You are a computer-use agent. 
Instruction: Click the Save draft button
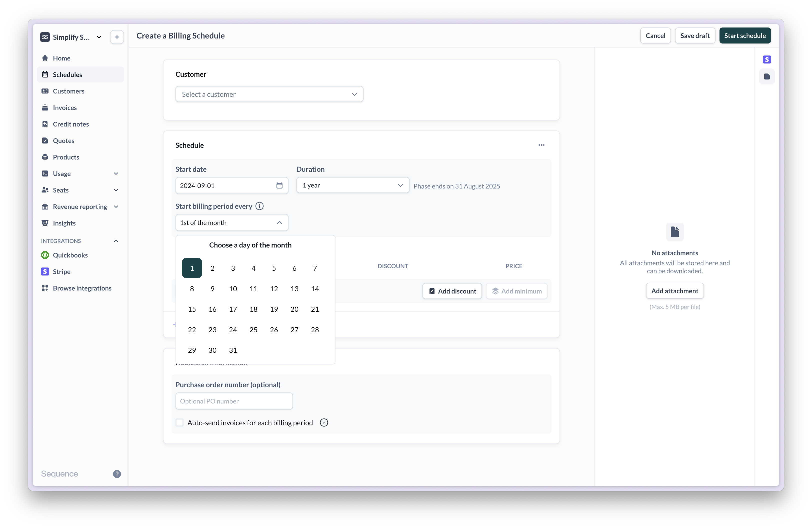point(695,35)
